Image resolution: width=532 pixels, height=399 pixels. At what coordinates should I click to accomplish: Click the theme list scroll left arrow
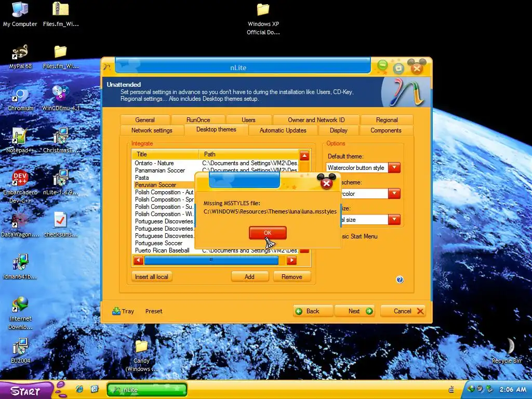click(x=138, y=260)
